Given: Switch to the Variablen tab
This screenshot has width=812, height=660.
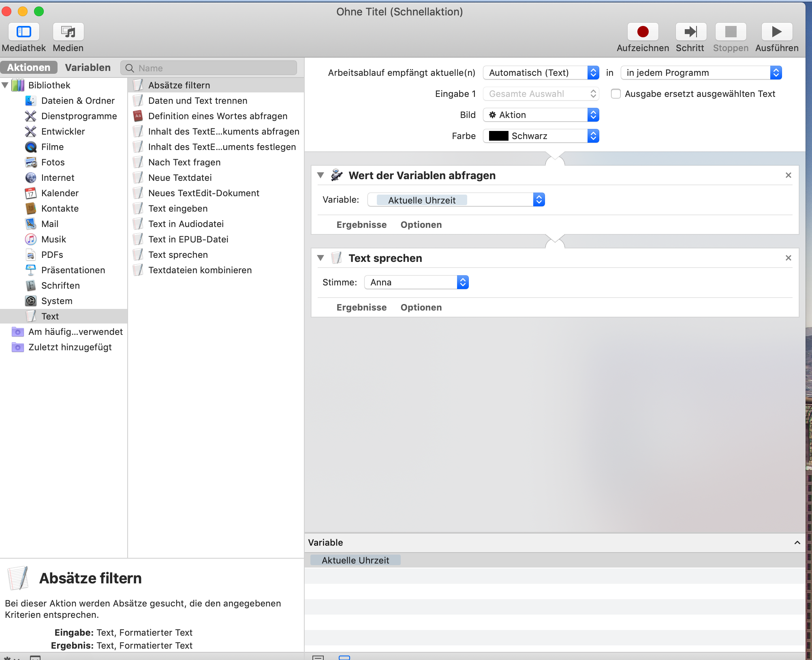Looking at the screenshot, I should [x=88, y=68].
